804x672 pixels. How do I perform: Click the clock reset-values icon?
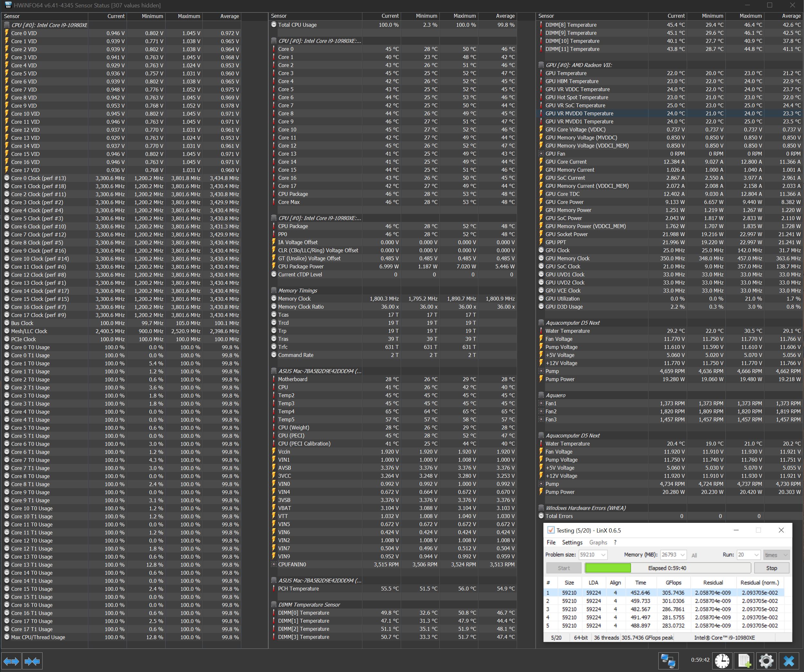point(722,661)
